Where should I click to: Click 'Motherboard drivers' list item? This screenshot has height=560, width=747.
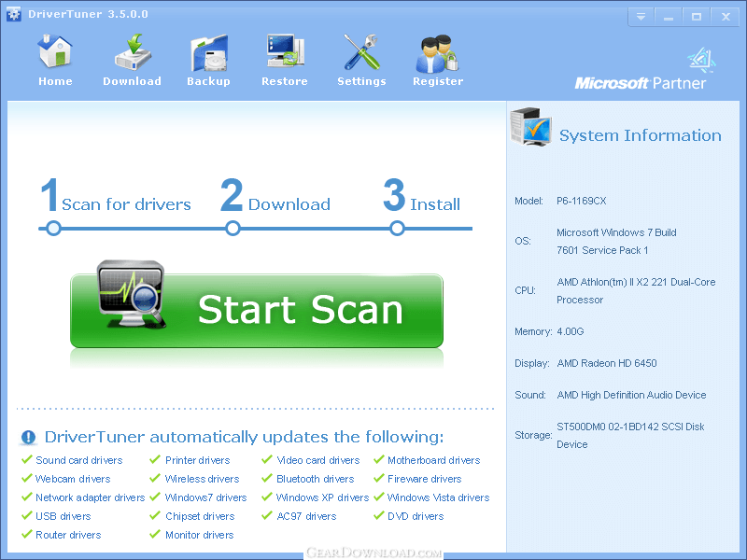[x=434, y=460]
